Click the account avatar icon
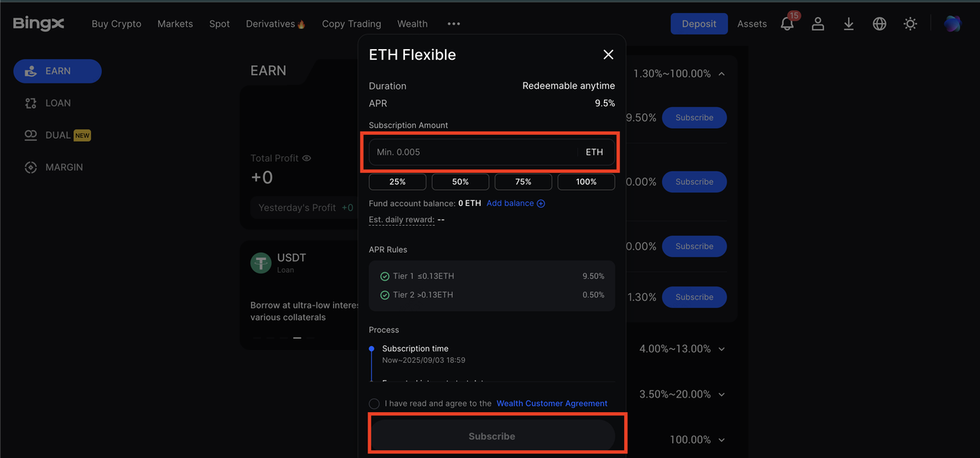The width and height of the screenshot is (980, 458). [952, 24]
